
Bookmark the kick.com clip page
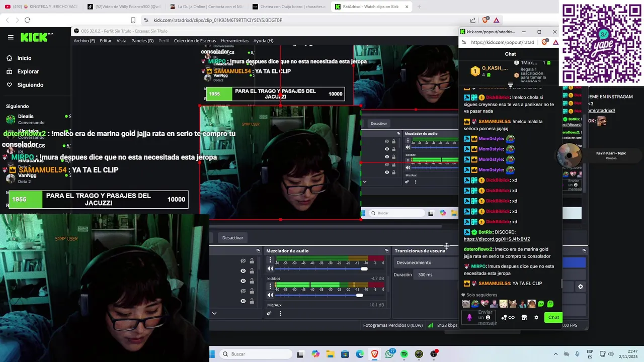[x=133, y=20]
